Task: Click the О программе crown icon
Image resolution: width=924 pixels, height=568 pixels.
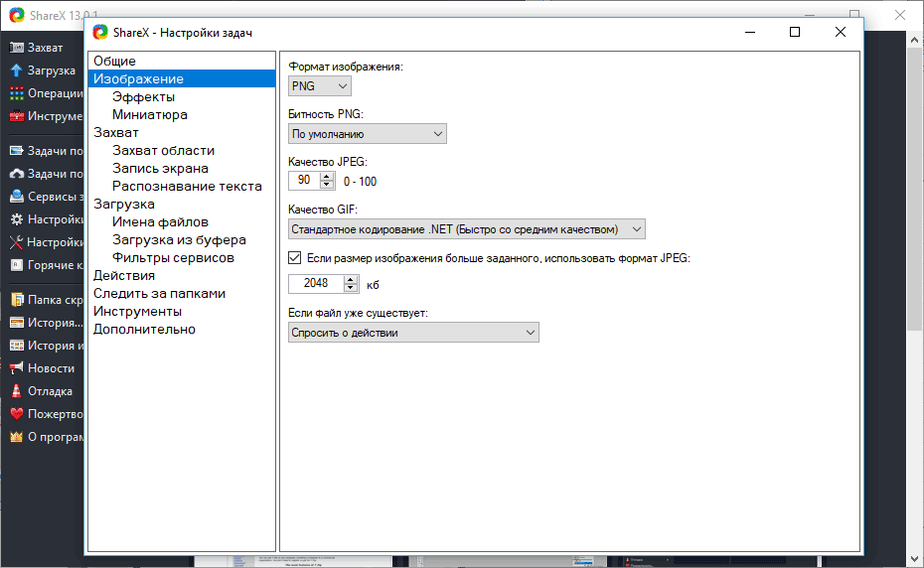Action: pos(17,437)
